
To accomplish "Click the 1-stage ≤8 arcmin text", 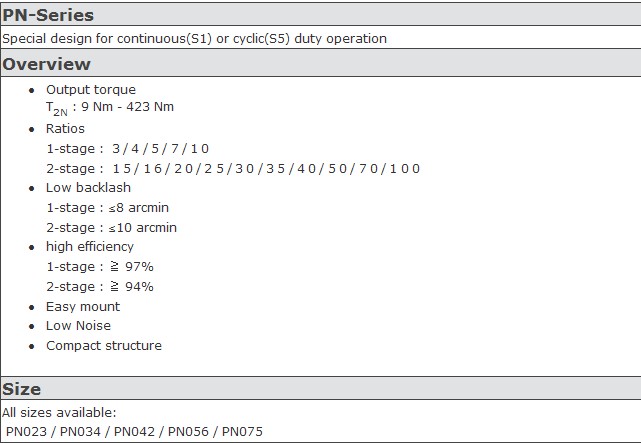I will click(108, 208).
